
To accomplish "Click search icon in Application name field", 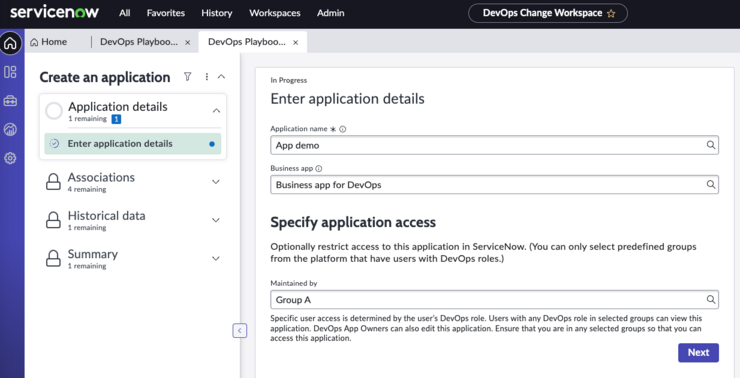I will click(711, 145).
